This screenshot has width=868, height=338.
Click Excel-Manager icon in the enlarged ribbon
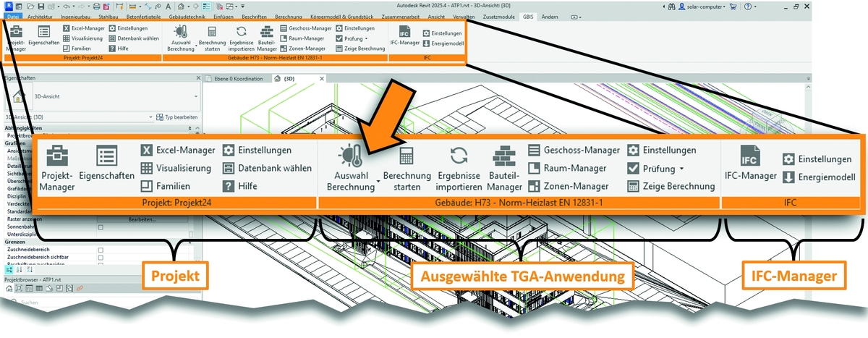coord(147,151)
